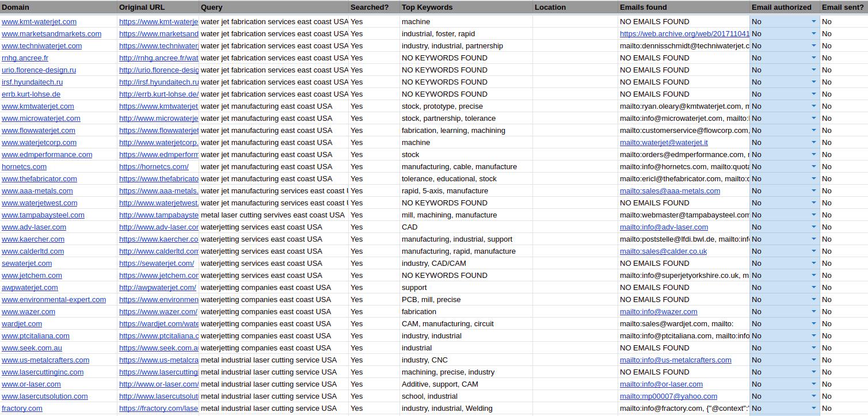Open Email authorized dropdown for www.tampabaysteel.com row
The width and height of the screenshot is (868, 416).
point(814,215)
